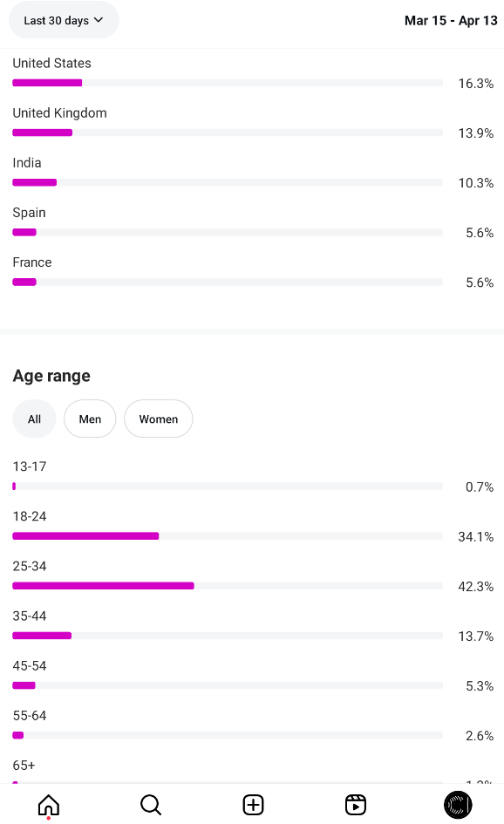Tap the Search magnifier icon
Viewport: 504px width, 824px height.
(151, 805)
